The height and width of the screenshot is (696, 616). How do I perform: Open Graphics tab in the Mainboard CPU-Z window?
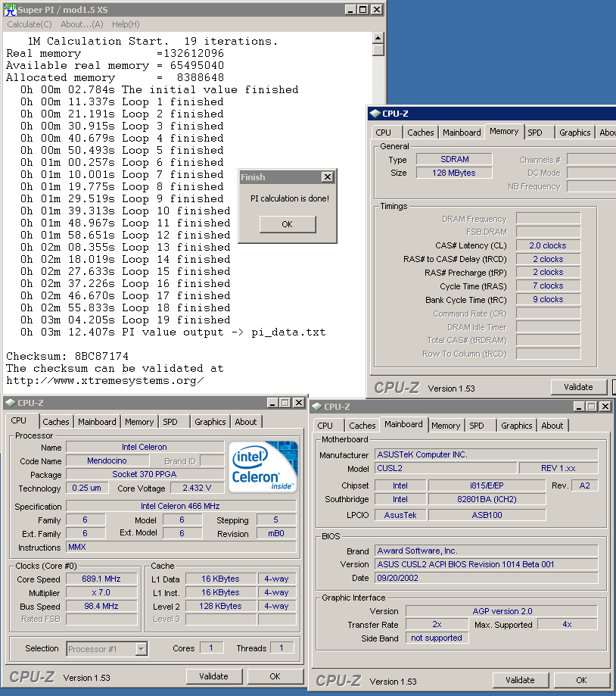[517, 426]
